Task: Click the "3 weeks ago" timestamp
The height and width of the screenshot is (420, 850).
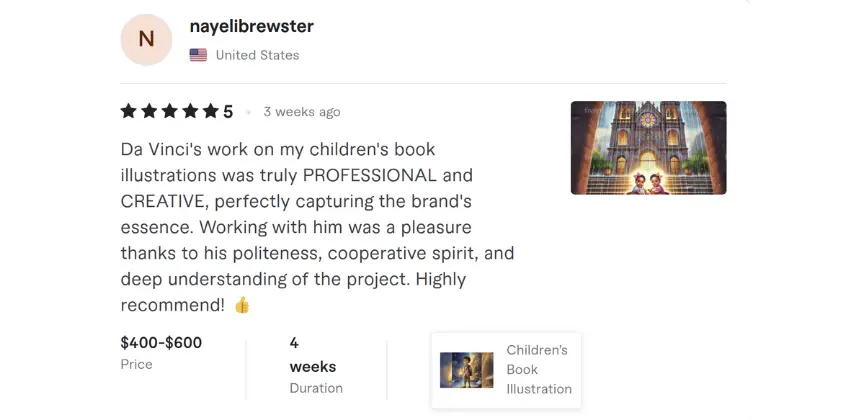Action: (302, 112)
